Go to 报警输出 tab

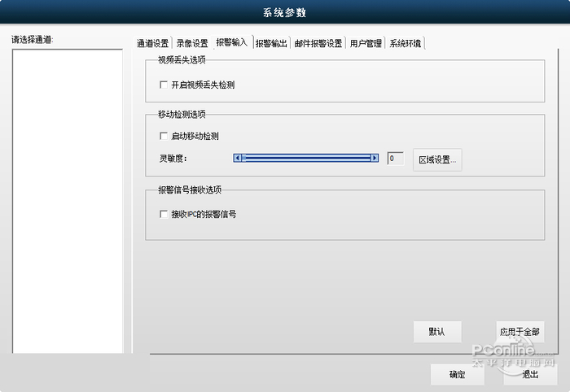[271, 43]
